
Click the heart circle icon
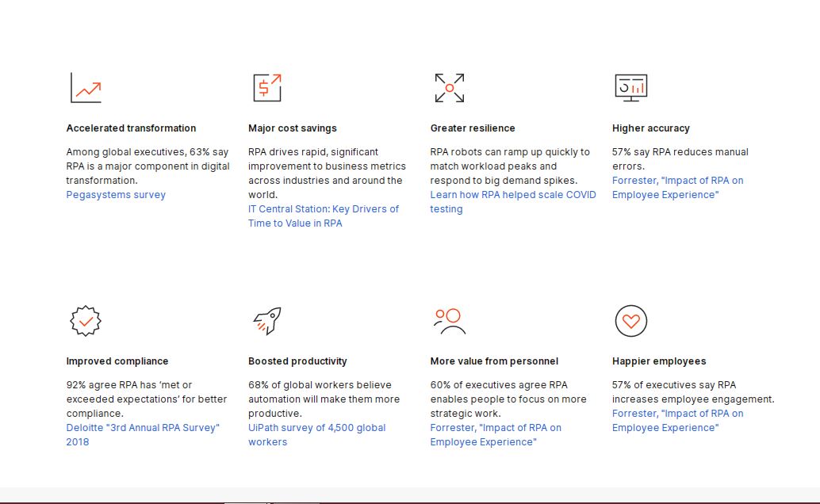click(631, 321)
